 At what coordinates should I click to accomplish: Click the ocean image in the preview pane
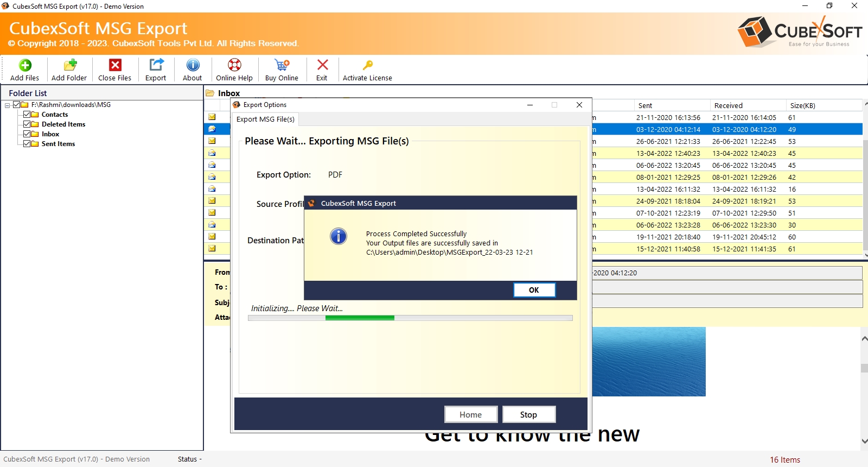(649, 361)
